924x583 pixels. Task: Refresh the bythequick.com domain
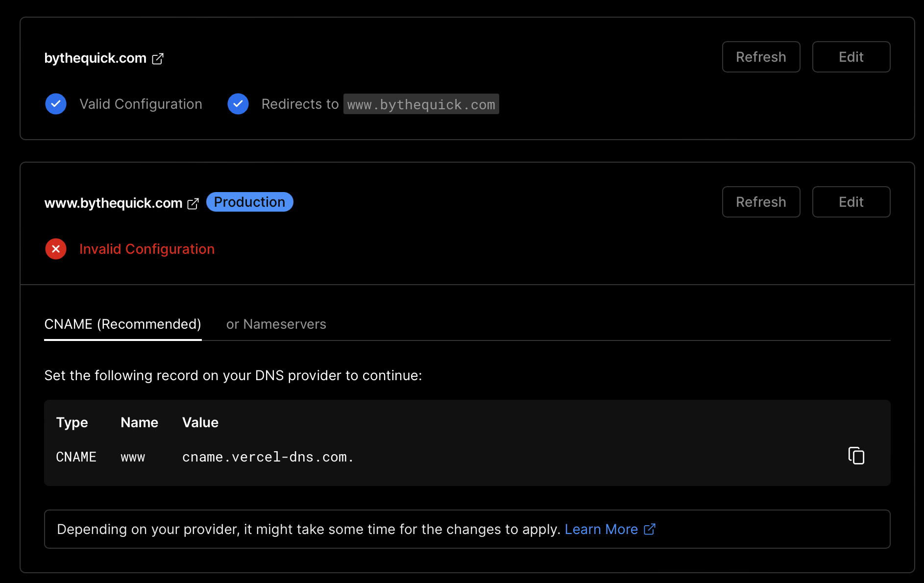point(761,57)
